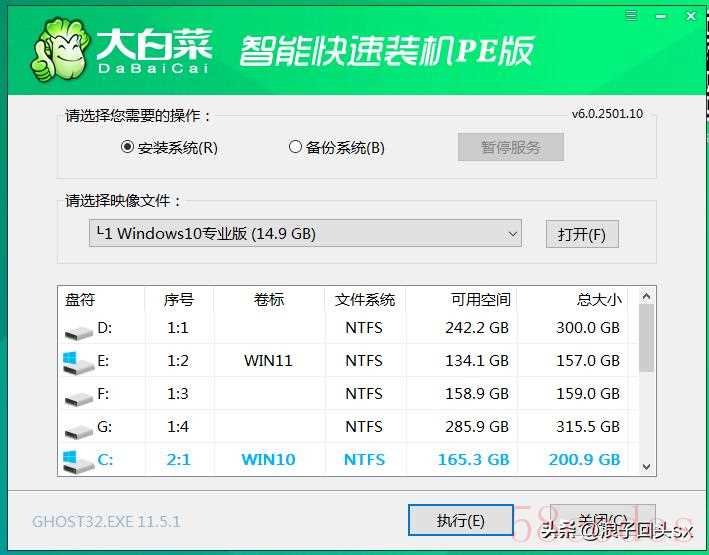Screen dimensions: 709x555
Task: Click the 暂停服务 button
Action: [510, 147]
